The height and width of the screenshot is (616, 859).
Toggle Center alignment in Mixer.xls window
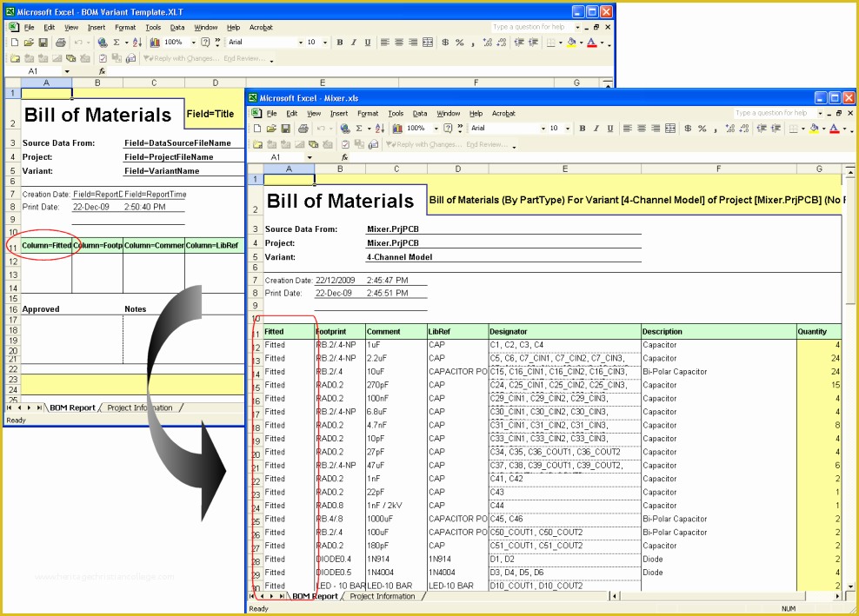[642, 128]
